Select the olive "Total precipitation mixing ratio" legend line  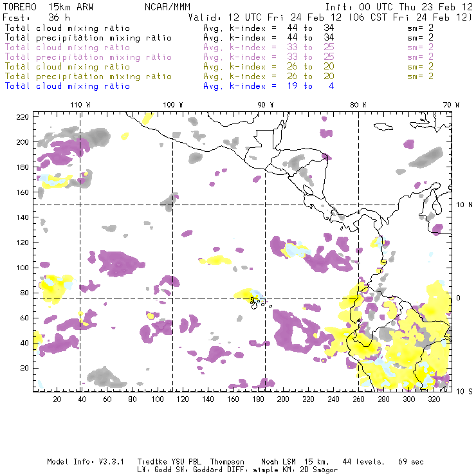click(88, 77)
